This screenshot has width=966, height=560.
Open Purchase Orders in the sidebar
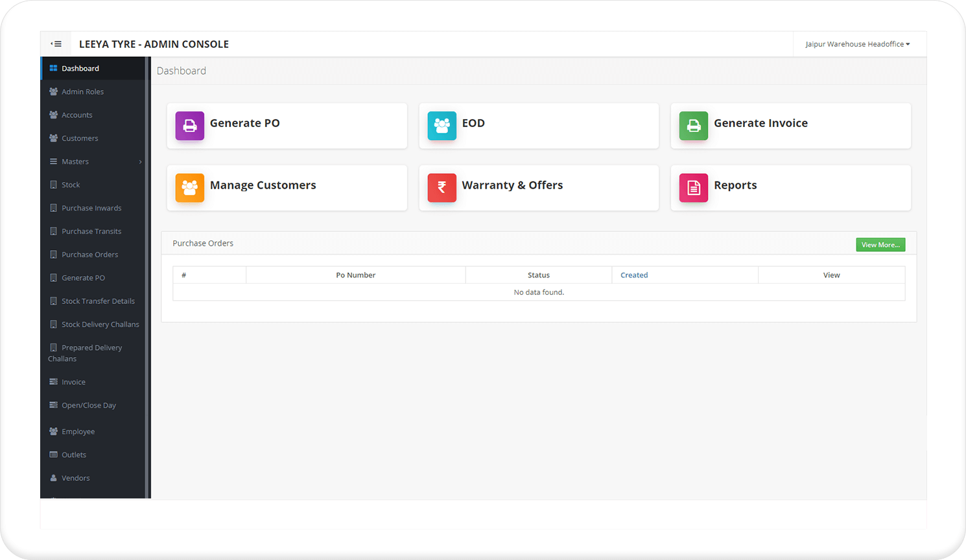point(93,255)
